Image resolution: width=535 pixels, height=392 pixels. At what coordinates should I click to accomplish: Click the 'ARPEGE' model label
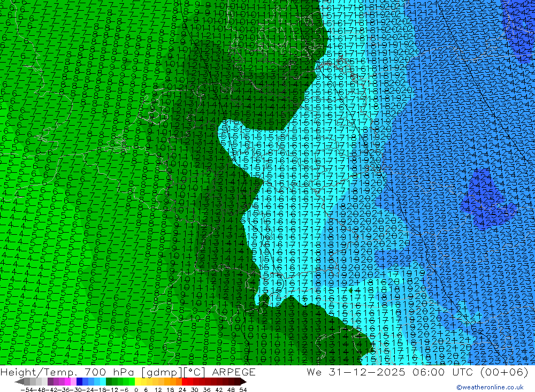coord(234,372)
